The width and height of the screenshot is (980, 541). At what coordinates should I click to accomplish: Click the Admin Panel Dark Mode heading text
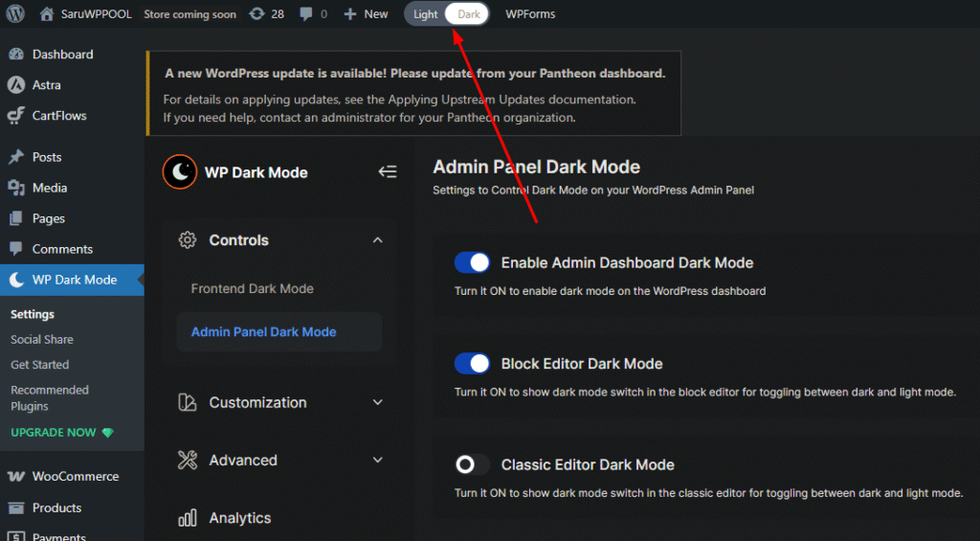point(536,167)
